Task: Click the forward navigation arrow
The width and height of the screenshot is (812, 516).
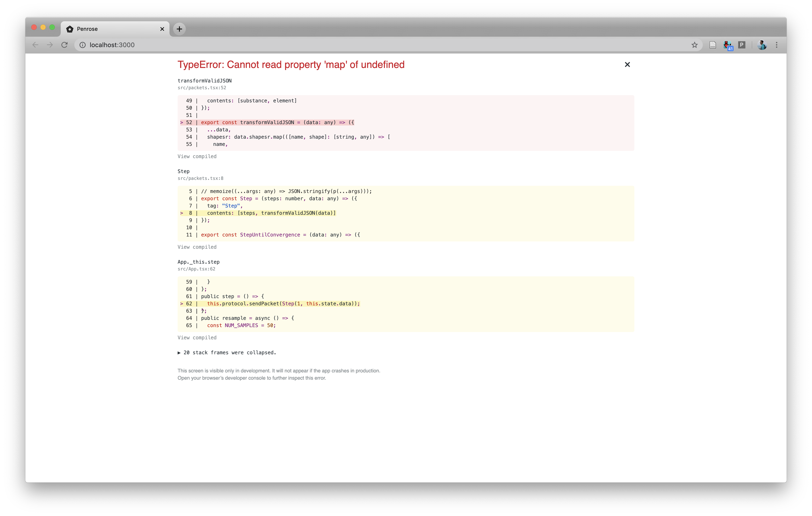Action: pos(50,45)
